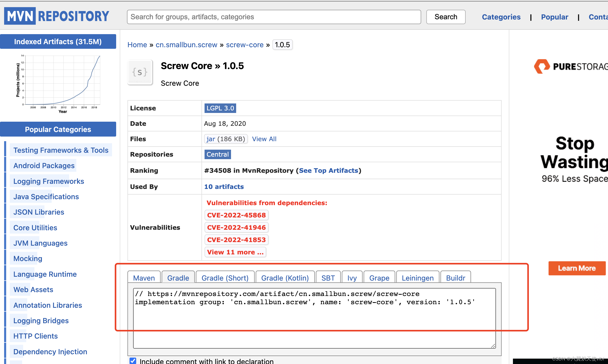The width and height of the screenshot is (608, 364).
Task: Switch to the Gradle (Short) tab
Action: [x=225, y=277]
